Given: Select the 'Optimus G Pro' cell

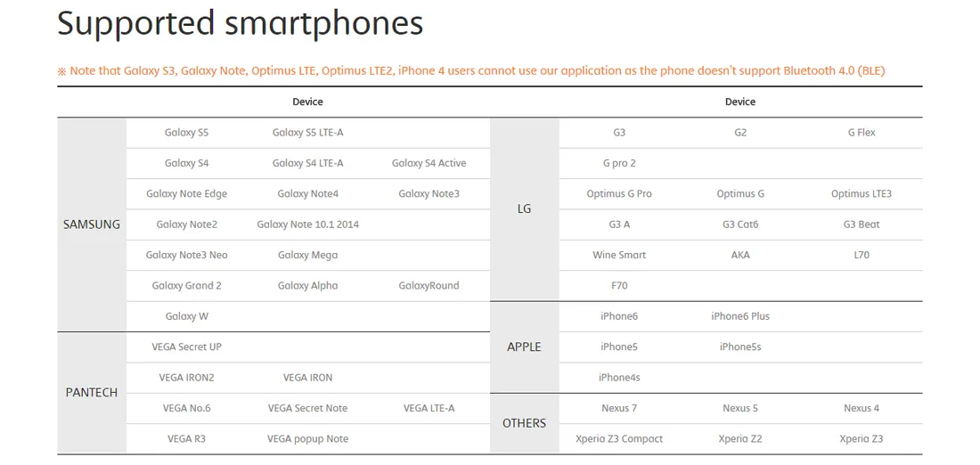Looking at the screenshot, I should (619, 194).
